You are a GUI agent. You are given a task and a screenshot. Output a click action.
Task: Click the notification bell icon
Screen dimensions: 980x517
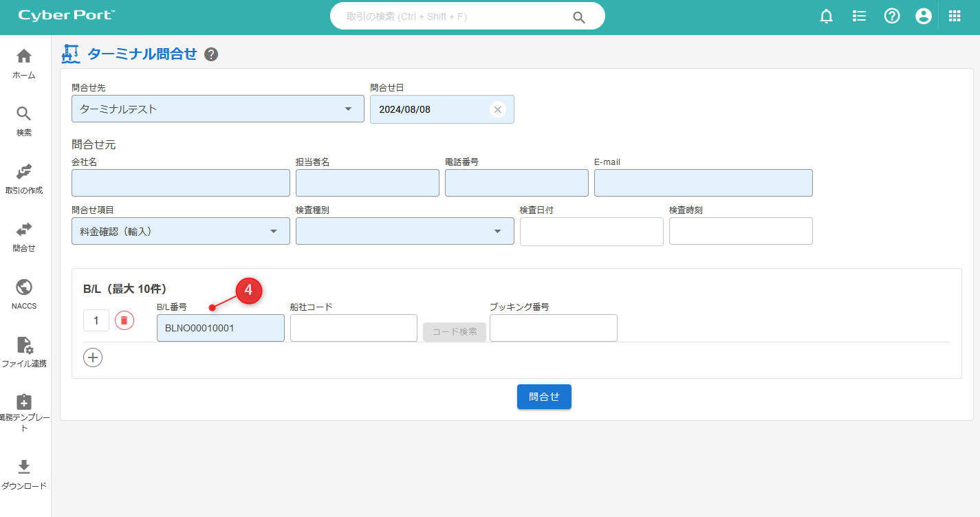(x=827, y=16)
